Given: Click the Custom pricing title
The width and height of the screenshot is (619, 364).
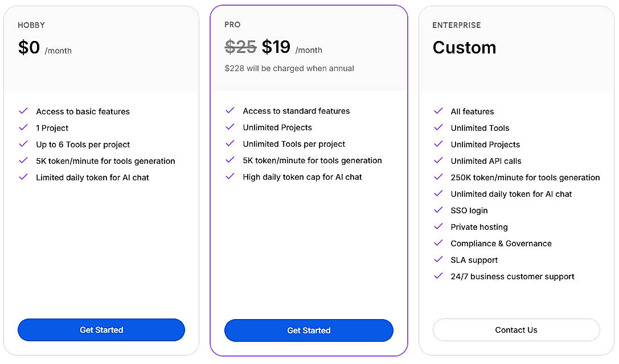Looking at the screenshot, I should pos(464,47).
